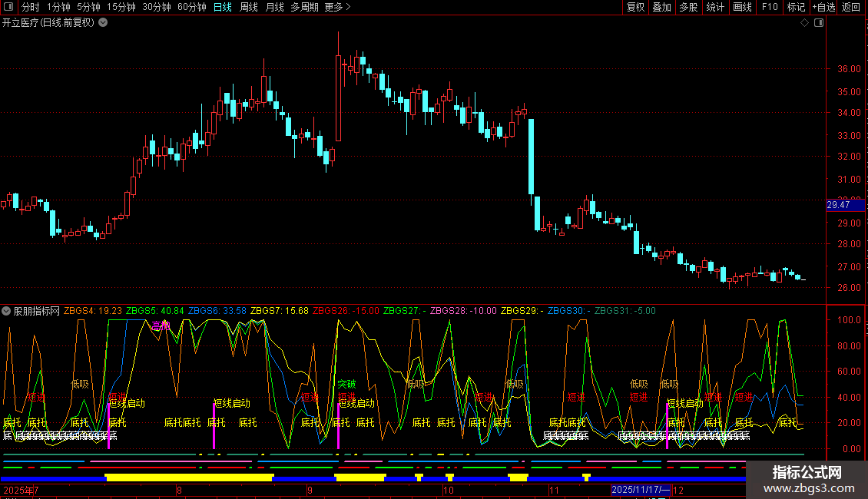The image size is (868, 499).
Task: Open F10 company information
Action: point(770,7)
